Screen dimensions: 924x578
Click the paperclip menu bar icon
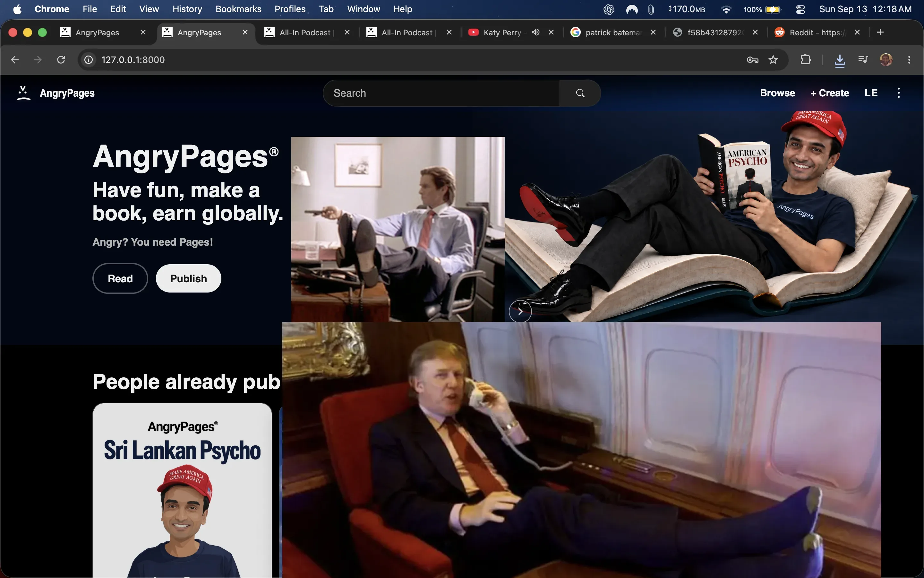pyautogui.click(x=651, y=9)
